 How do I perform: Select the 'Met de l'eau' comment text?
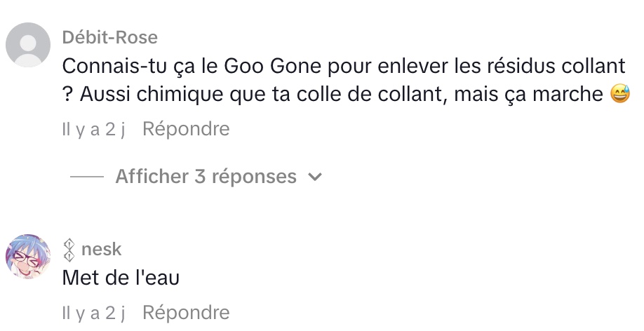tap(121, 279)
